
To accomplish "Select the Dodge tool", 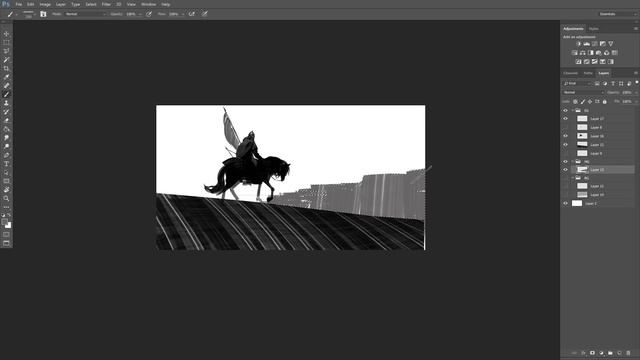I will coord(6,146).
